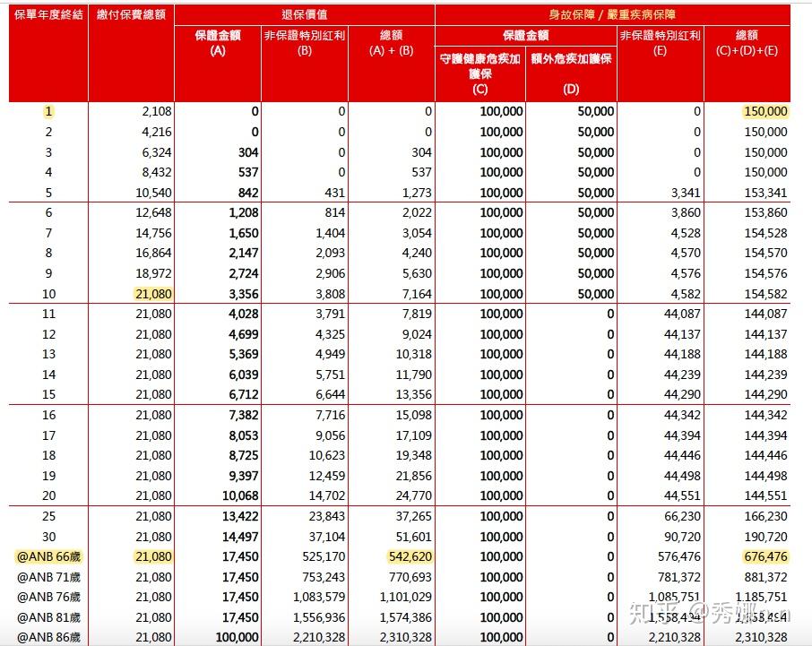The image size is (812, 646).
Task: Click the @ANB 86歲 row label
Action: (x=48, y=638)
